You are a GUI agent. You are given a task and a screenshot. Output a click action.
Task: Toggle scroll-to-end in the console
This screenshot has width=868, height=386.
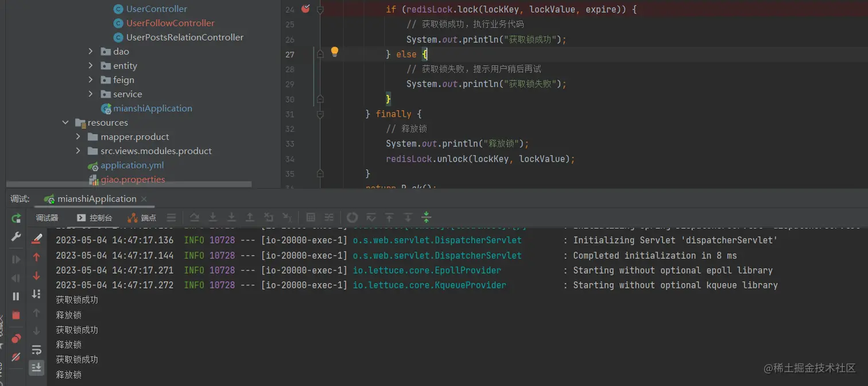(x=37, y=368)
